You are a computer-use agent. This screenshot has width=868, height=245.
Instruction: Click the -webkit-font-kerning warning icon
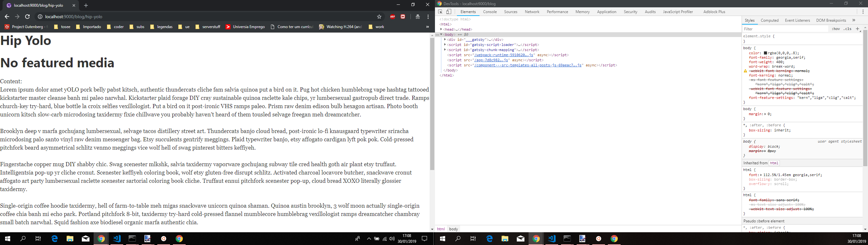[745, 71]
